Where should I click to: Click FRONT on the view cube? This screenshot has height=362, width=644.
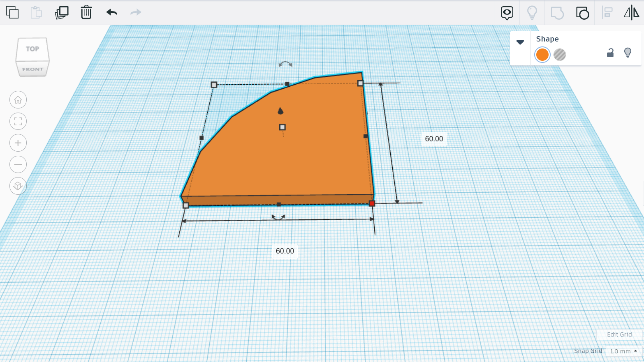[32, 68]
